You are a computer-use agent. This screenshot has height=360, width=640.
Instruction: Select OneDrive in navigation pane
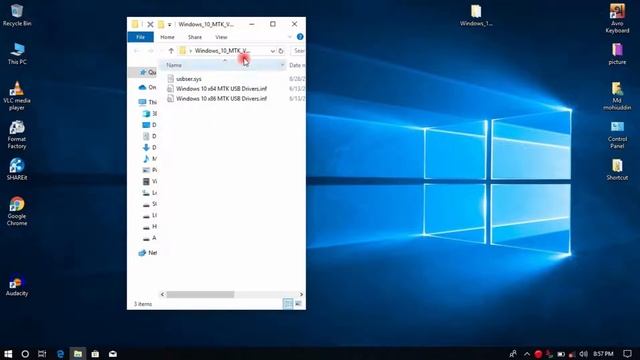147,87
